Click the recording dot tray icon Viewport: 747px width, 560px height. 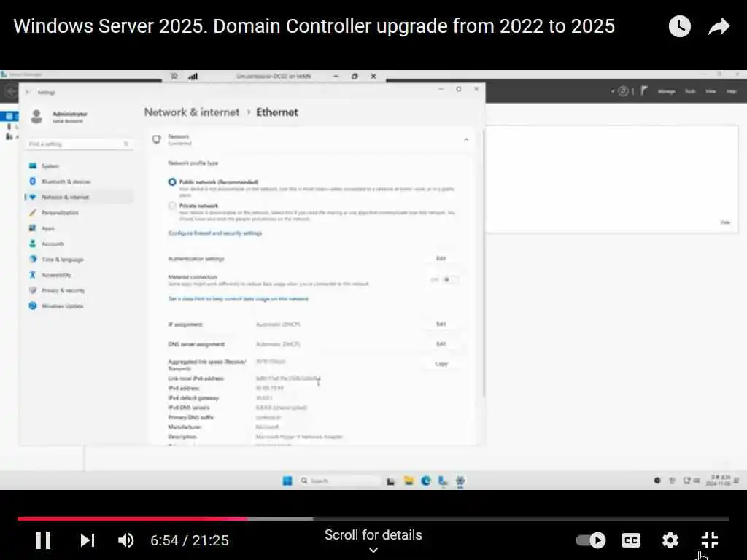[657, 481]
